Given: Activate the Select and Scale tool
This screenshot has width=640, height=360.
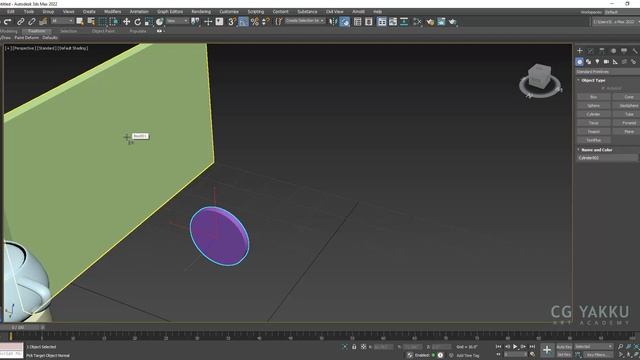Looking at the screenshot, I should (x=149, y=22).
